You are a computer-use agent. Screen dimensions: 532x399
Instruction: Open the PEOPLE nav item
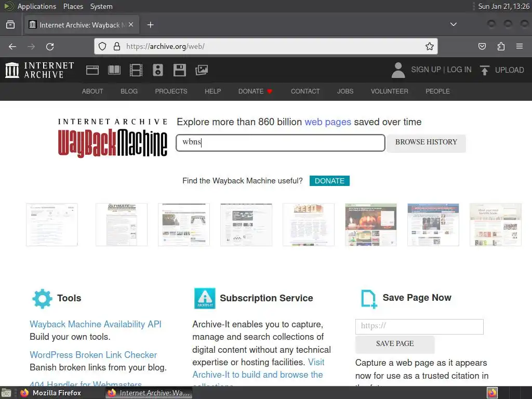point(437,91)
